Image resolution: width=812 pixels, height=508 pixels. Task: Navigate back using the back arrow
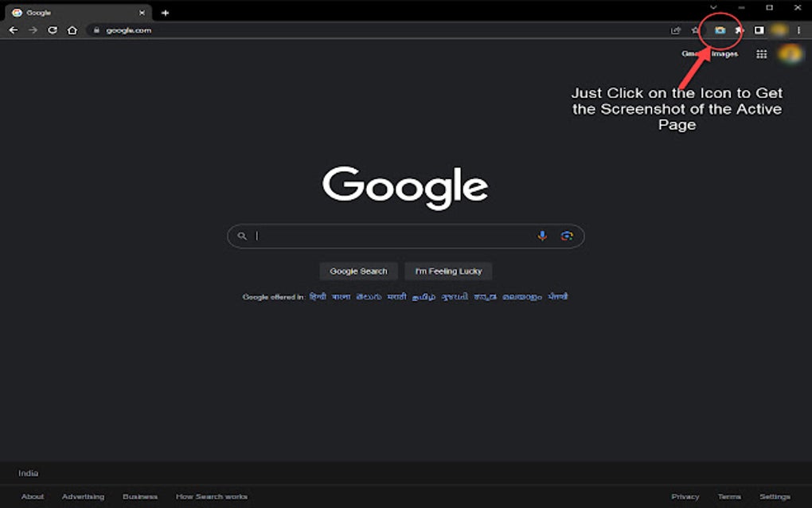pos(14,30)
